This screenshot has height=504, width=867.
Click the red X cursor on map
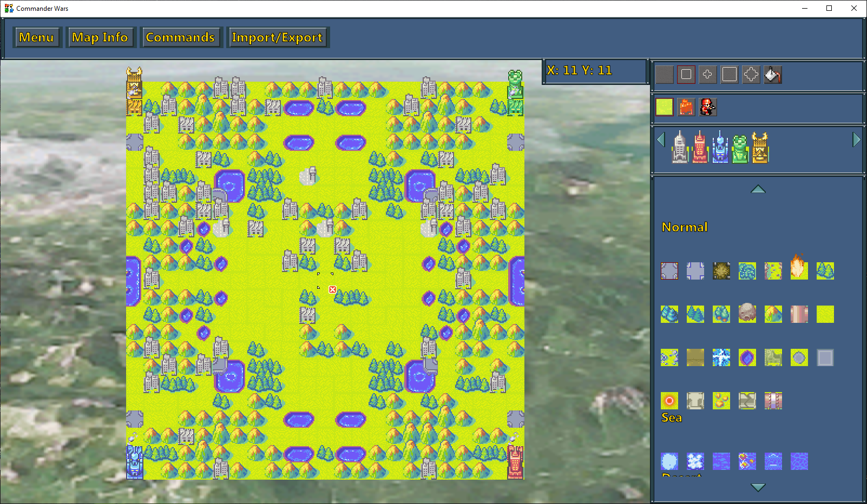pos(332,290)
